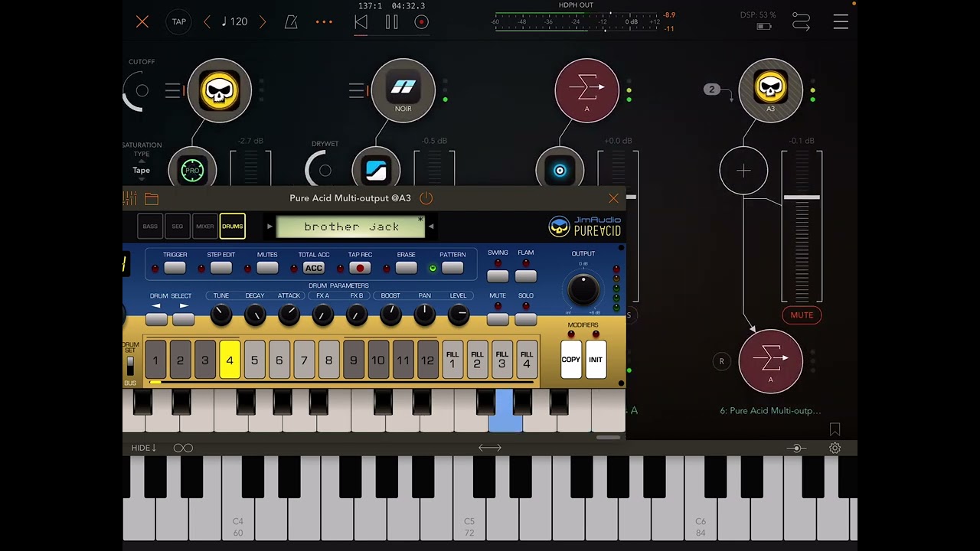Select FILL 2 pattern pad

[x=477, y=360]
